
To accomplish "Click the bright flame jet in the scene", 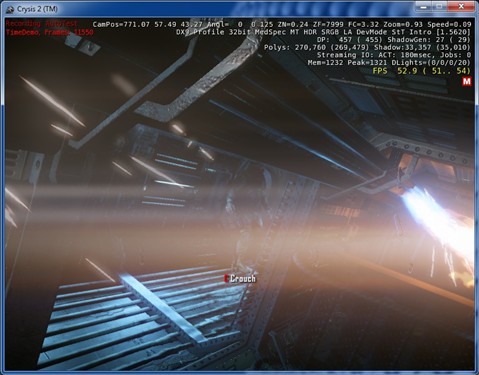I will click(437, 220).
